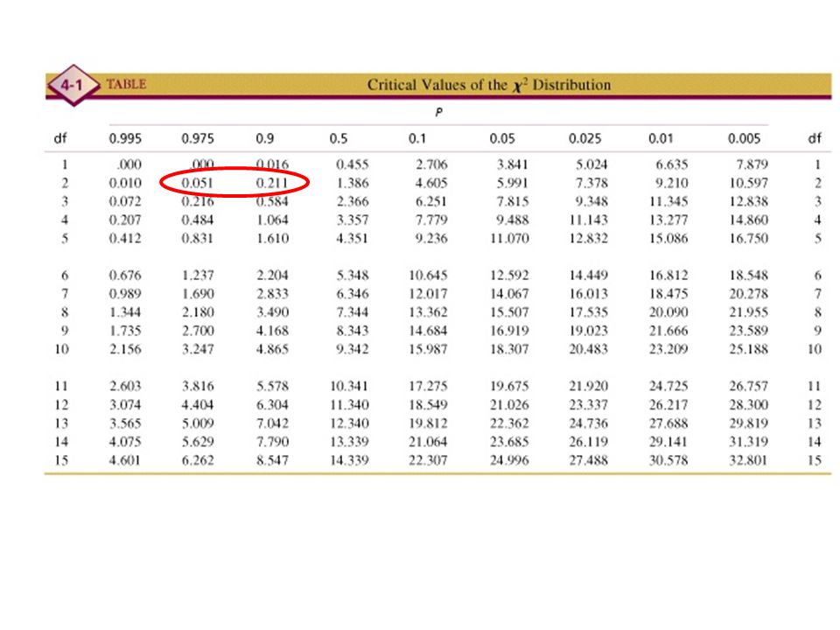Click the cell value 4.605

tap(431, 183)
